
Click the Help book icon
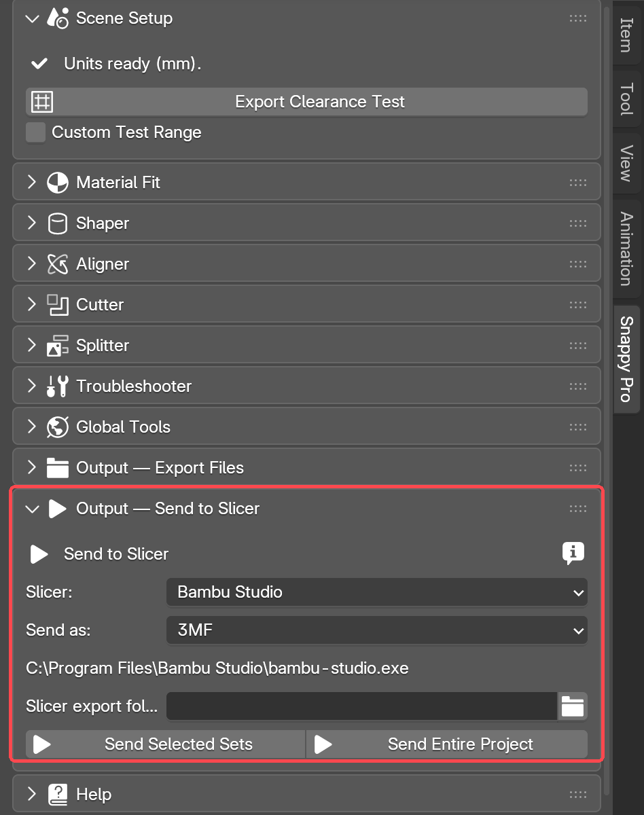point(58,794)
